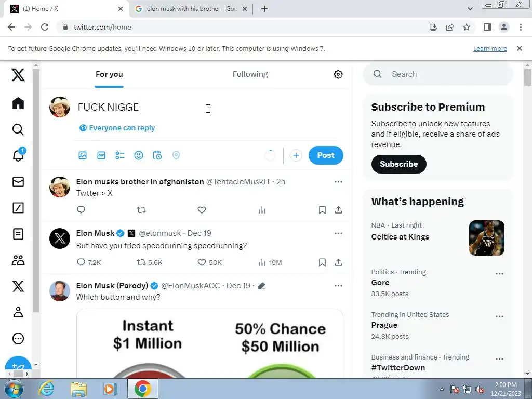The width and height of the screenshot is (532, 399).
Task: Open Windows Start button
Action: point(14,389)
